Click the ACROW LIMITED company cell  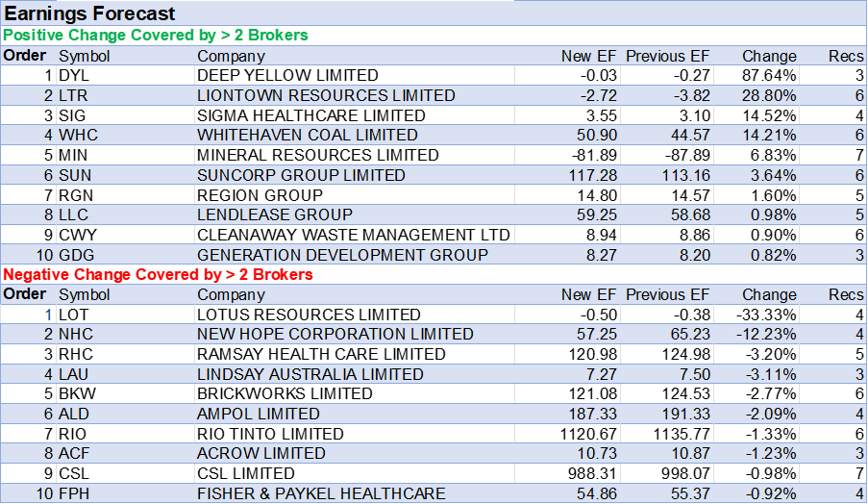point(260,453)
